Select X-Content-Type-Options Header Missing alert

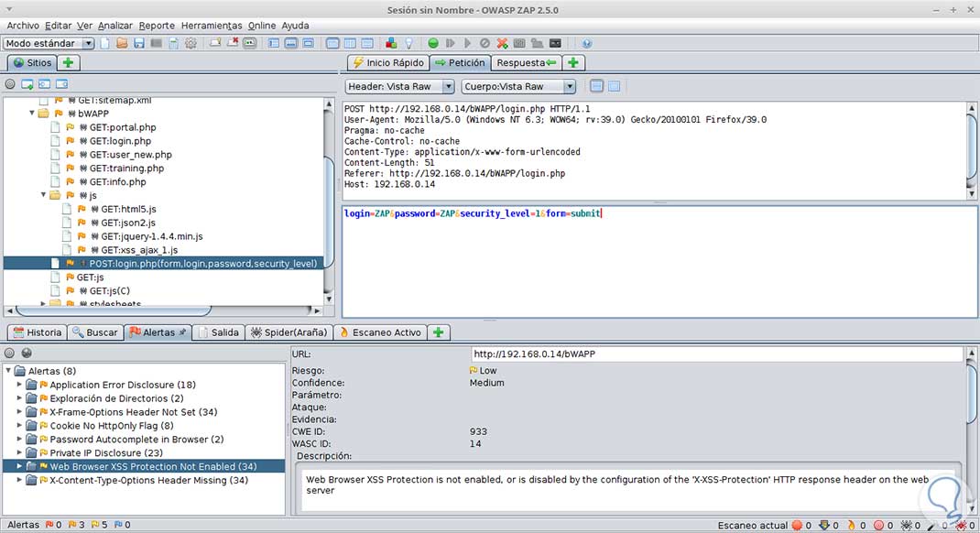click(148, 480)
